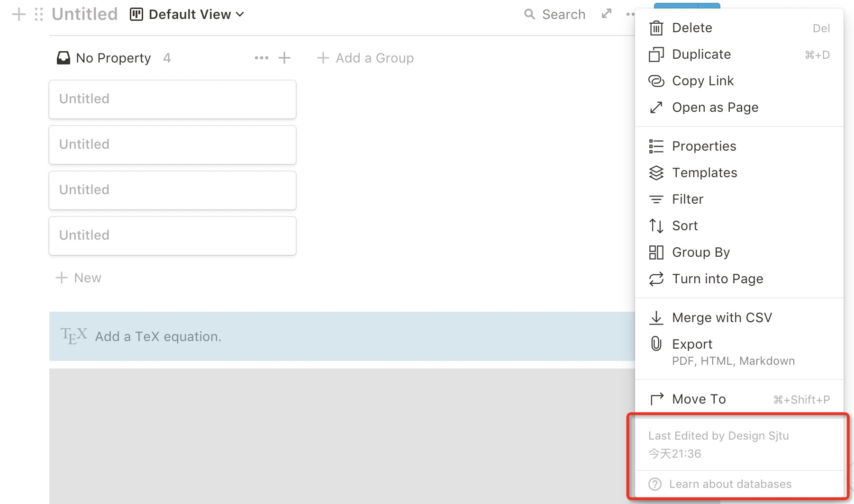
Task: Click the Merge with CSV download icon
Action: click(x=656, y=318)
